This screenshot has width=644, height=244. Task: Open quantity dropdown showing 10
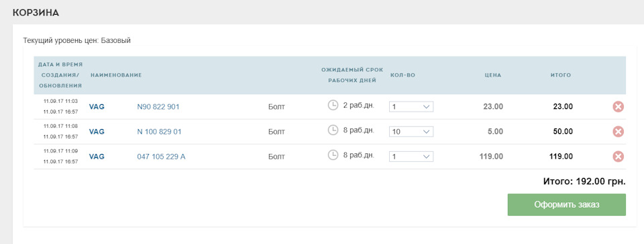click(411, 132)
